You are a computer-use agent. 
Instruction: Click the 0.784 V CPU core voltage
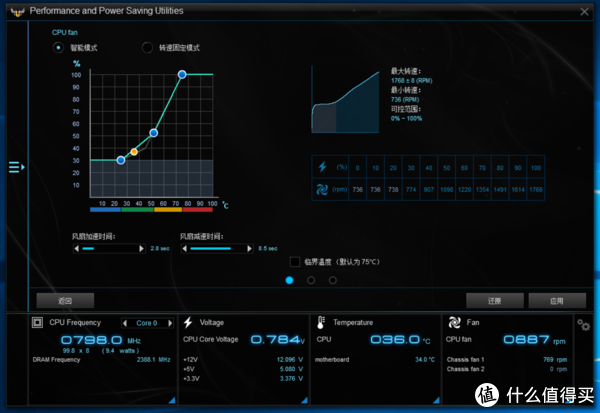(278, 340)
